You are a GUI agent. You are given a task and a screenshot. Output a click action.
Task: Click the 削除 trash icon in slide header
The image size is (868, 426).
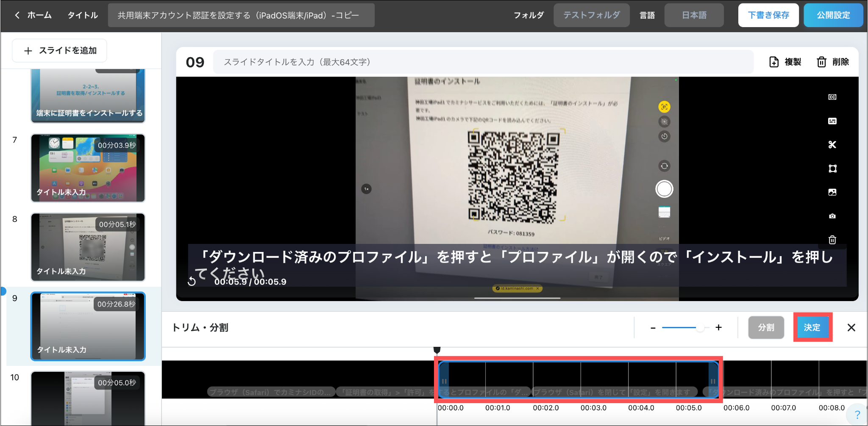pos(821,62)
